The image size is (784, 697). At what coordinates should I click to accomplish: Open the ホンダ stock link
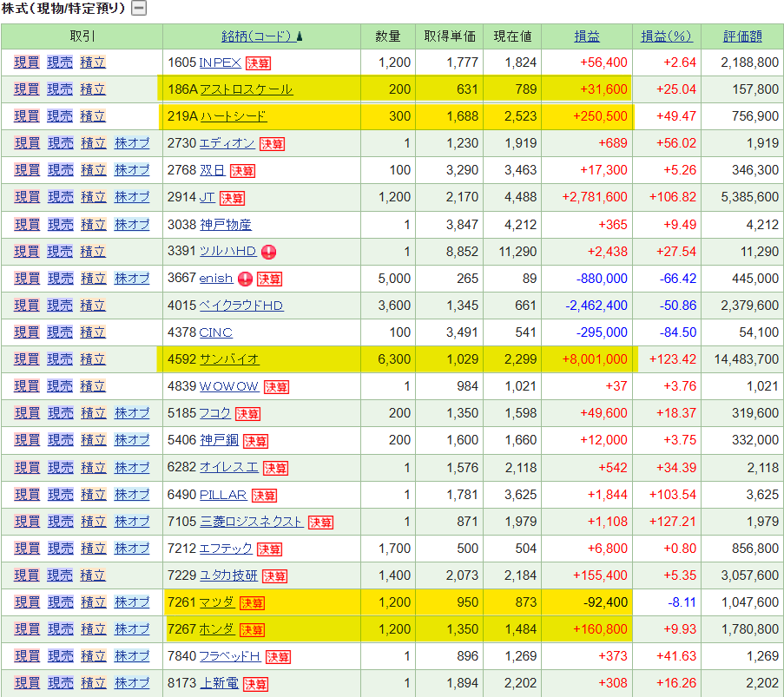coord(217,629)
